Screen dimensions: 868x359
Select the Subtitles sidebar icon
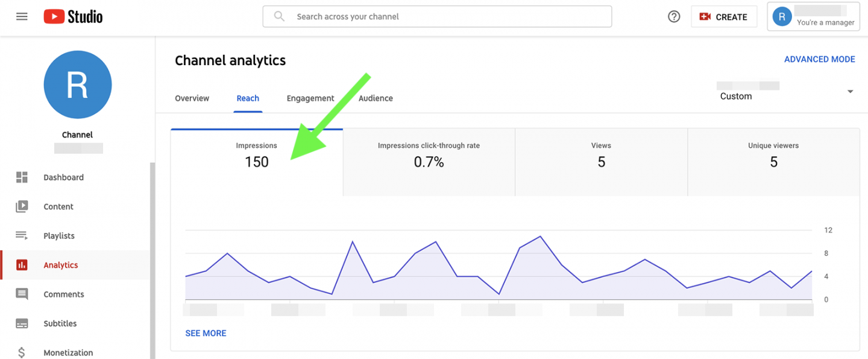point(20,323)
